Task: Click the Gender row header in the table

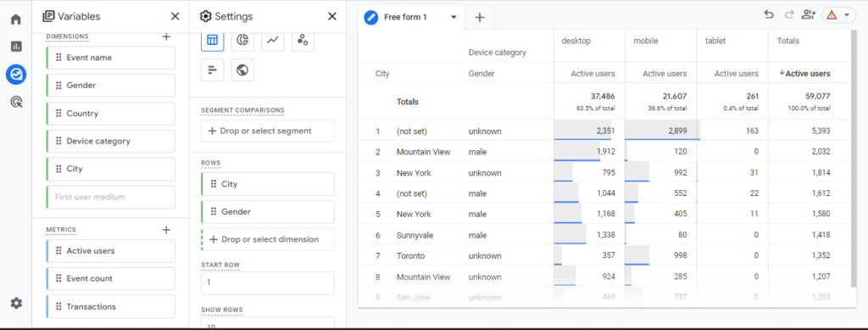Action: pos(481,74)
